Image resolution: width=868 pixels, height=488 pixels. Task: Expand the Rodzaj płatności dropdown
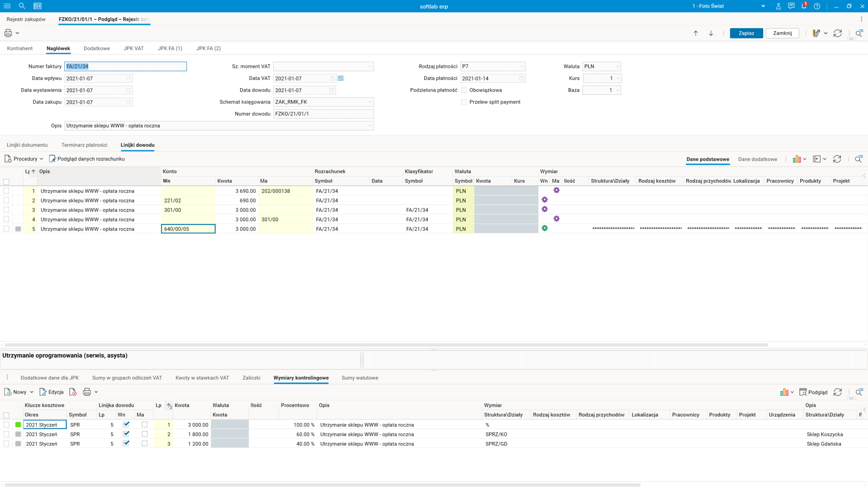pyautogui.click(x=522, y=66)
